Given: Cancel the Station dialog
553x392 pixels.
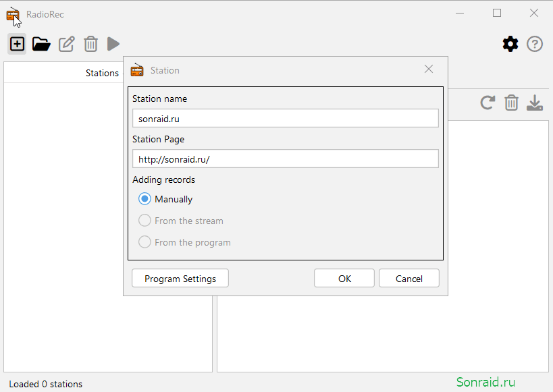Looking at the screenshot, I should [x=409, y=279].
